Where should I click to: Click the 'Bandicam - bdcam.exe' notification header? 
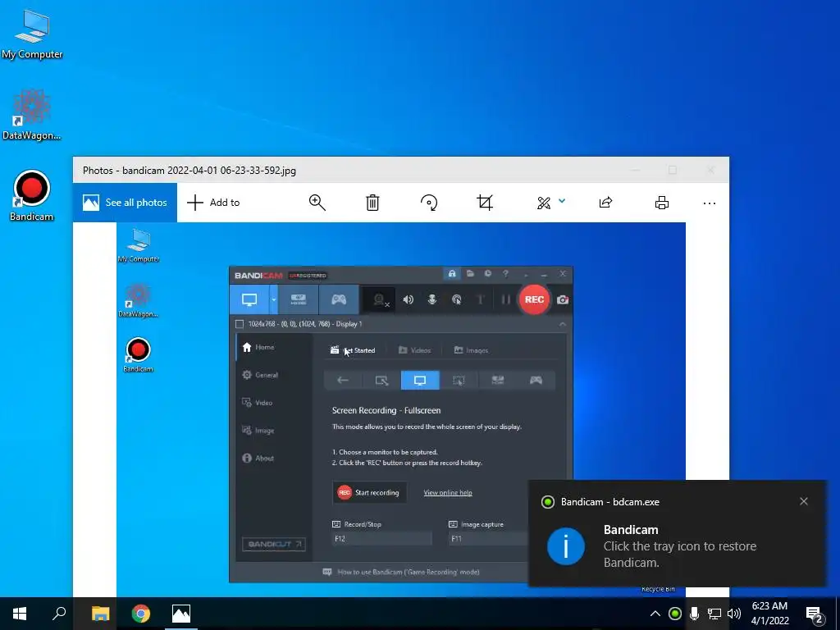tap(610, 502)
